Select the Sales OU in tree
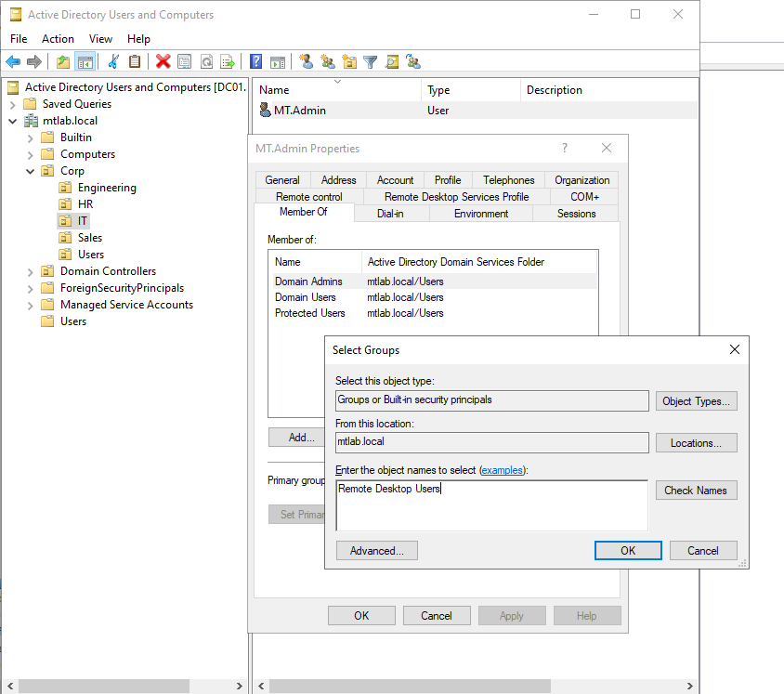 (90, 238)
